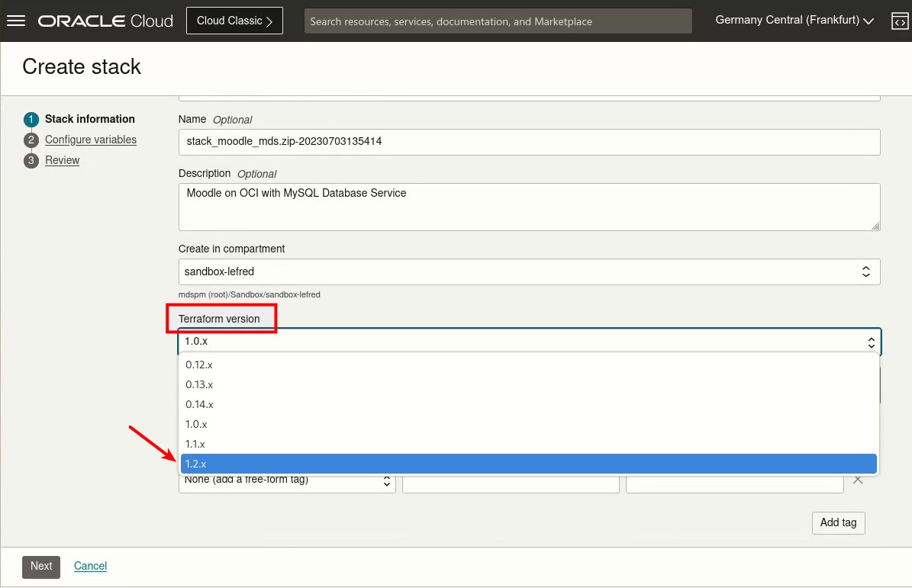Open the Code Editor icon in the top bar
The image size is (912, 588).
pyautogui.click(x=900, y=21)
